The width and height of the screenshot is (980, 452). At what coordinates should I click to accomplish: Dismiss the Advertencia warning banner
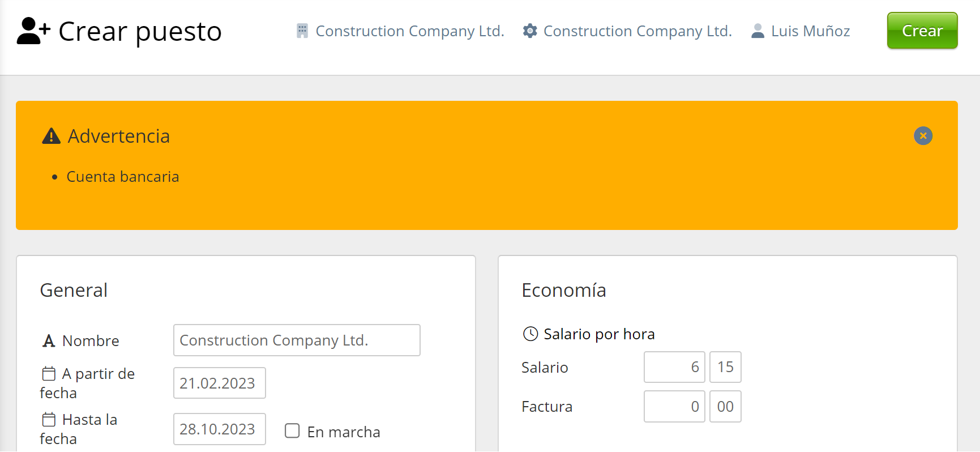pyautogui.click(x=923, y=136)
